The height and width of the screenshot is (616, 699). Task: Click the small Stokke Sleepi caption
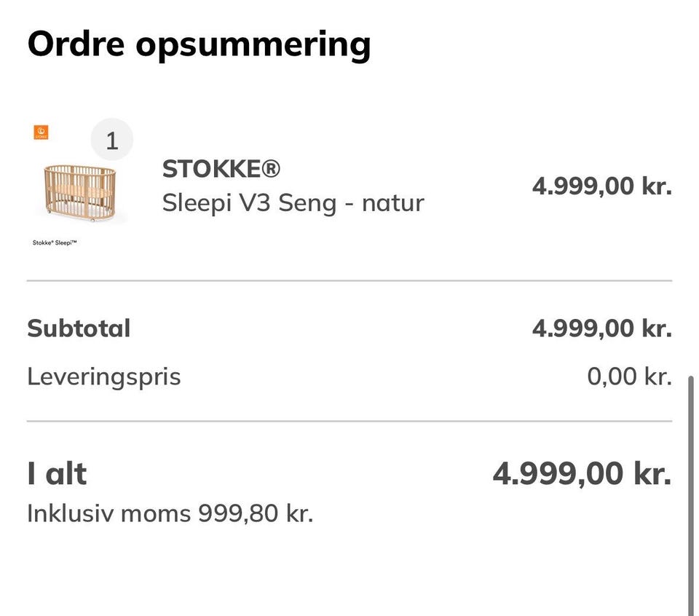(55, 243)
